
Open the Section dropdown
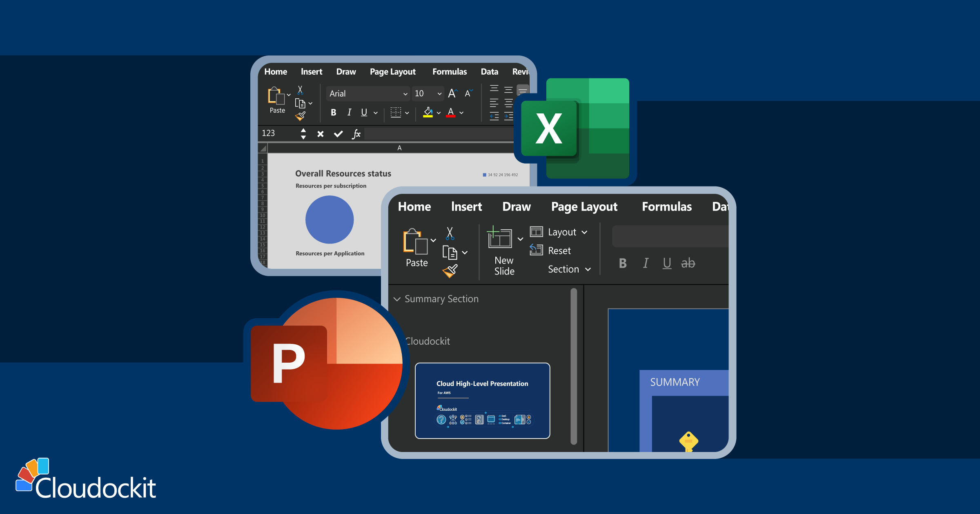tap(569, 269)
